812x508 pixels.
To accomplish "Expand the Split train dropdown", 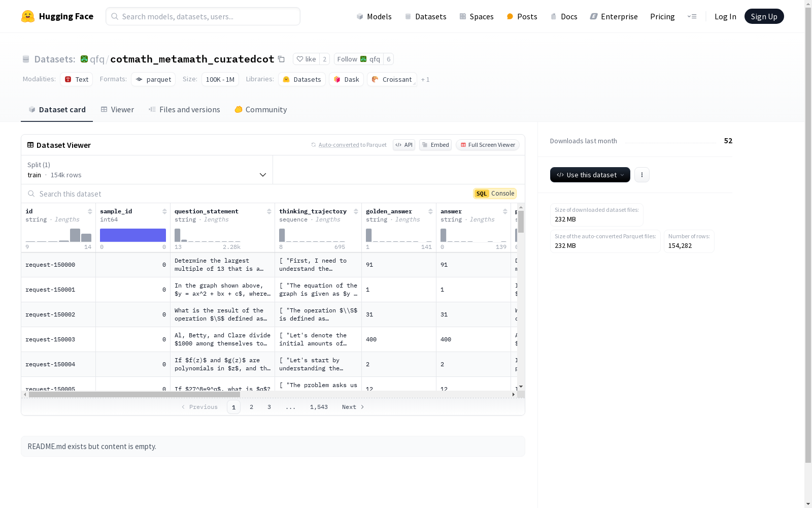I will pos(147,170).
